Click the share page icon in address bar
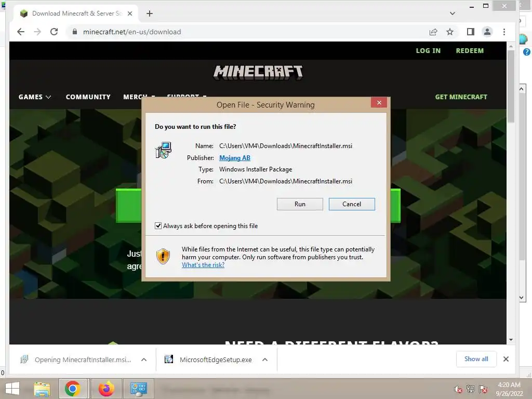Screen dimensions: 532x399 [x=433, y=32]
